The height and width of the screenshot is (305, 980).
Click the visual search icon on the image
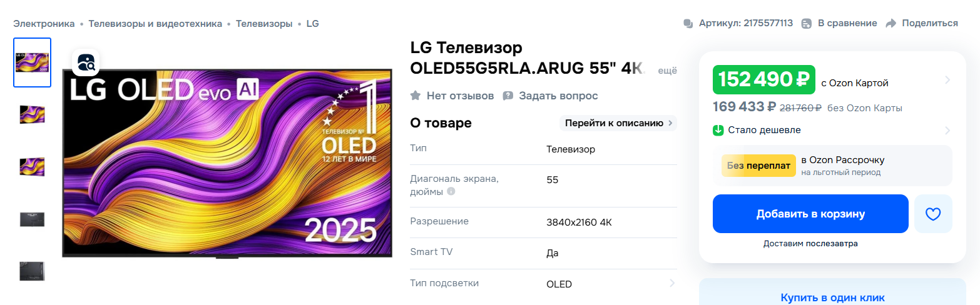click(86, 62)
